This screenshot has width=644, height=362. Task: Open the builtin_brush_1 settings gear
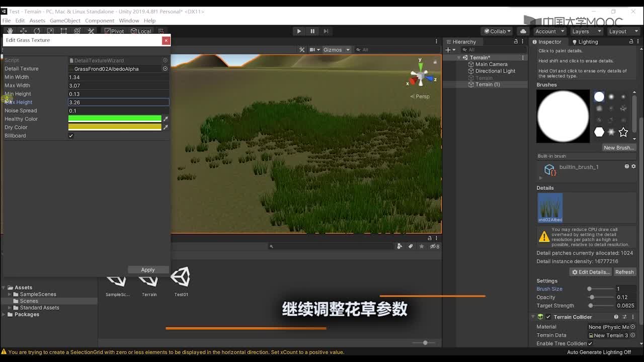tap(633, 166)
